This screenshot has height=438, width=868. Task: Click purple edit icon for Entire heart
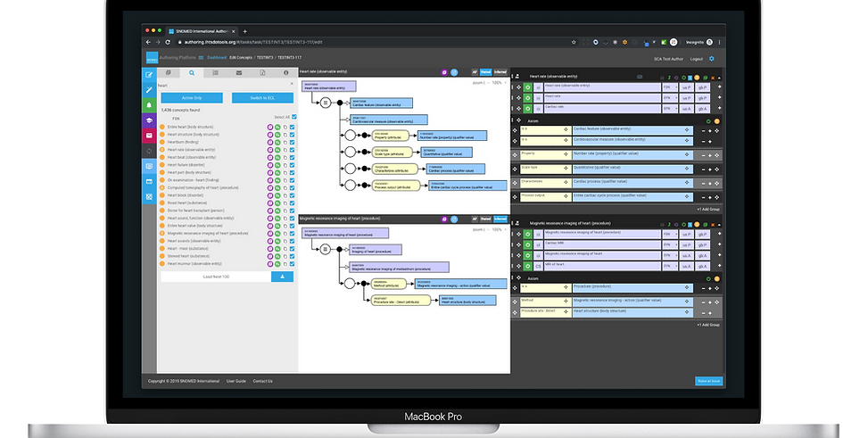(270, 127)
